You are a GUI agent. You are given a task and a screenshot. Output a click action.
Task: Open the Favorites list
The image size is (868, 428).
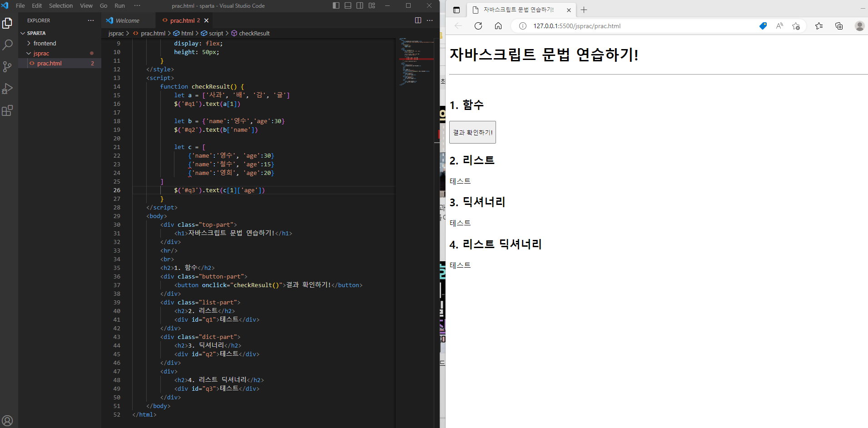point(819,26)
